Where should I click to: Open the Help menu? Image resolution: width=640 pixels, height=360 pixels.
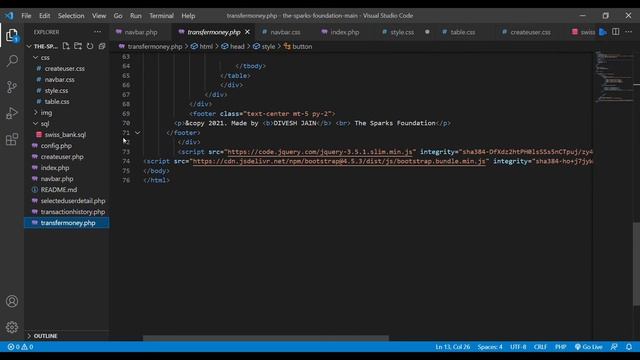188,16
